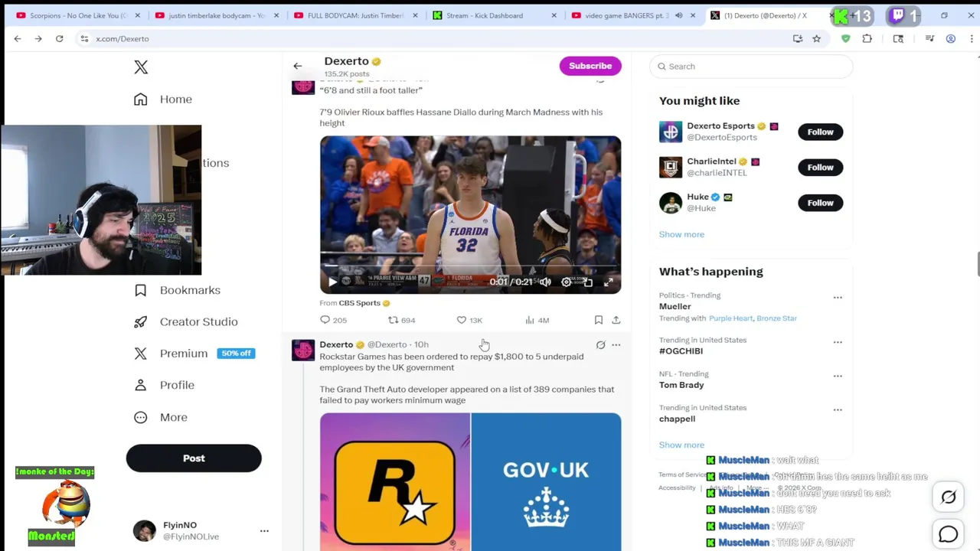Like the Olivier Rioux post
The image size is (980, 551).
pos(462,320)
